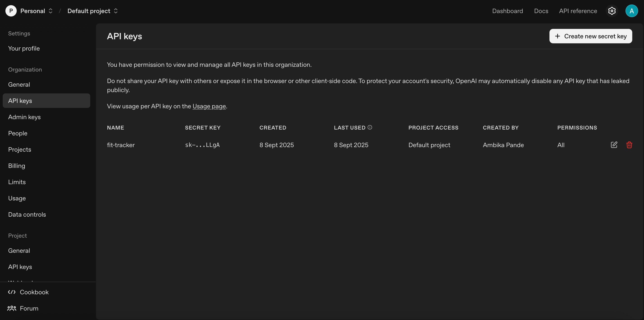This screenshot has width=644, height=320.
Task: Open Data controls in the sidebar
Action: (27, 215)
